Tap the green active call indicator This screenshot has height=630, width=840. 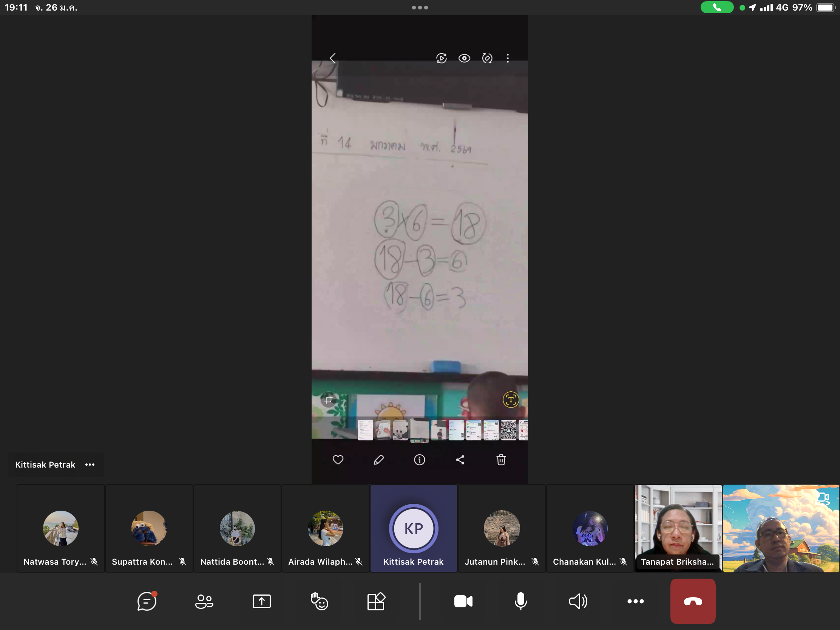point(716,8)
